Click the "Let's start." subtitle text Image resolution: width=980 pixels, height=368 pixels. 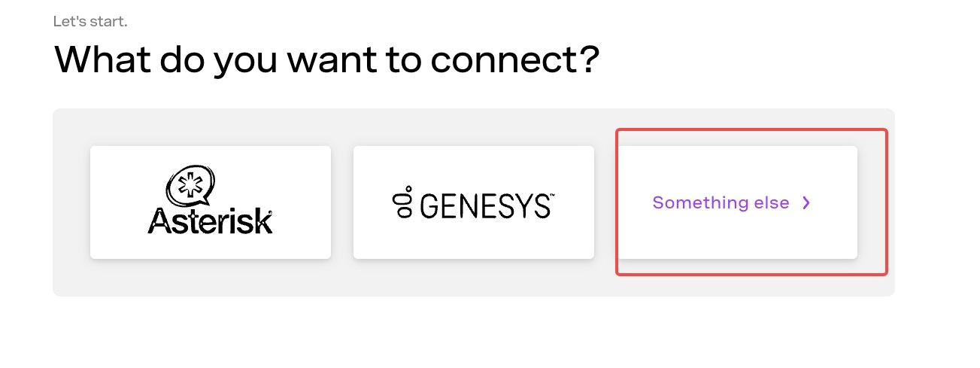tap(90, 21)
